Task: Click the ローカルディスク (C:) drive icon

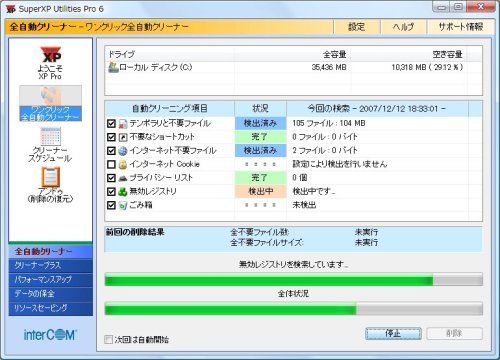Action: 113,67
